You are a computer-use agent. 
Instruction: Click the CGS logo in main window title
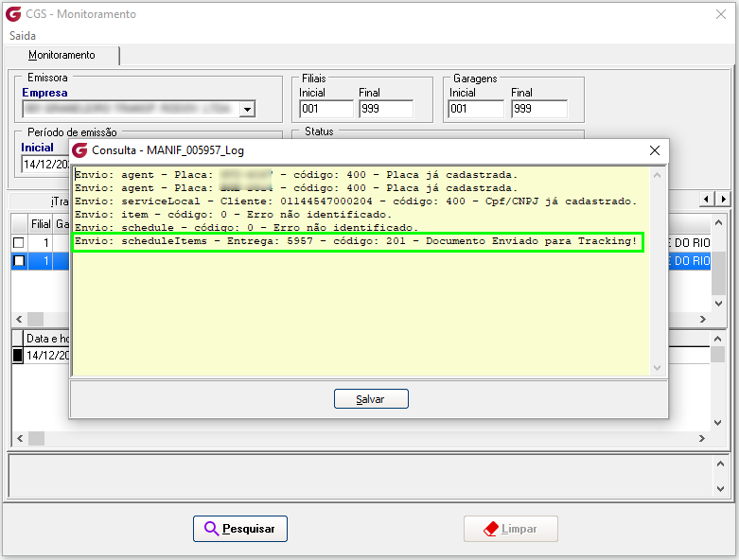tap(13, 14)
